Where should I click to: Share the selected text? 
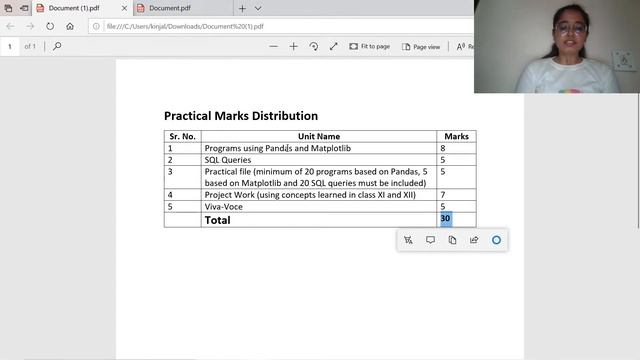474,240
